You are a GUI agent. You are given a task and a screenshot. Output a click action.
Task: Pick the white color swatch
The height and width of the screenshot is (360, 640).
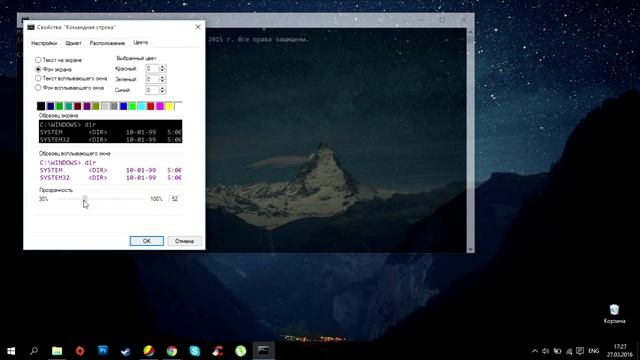[x=178, y=106]
